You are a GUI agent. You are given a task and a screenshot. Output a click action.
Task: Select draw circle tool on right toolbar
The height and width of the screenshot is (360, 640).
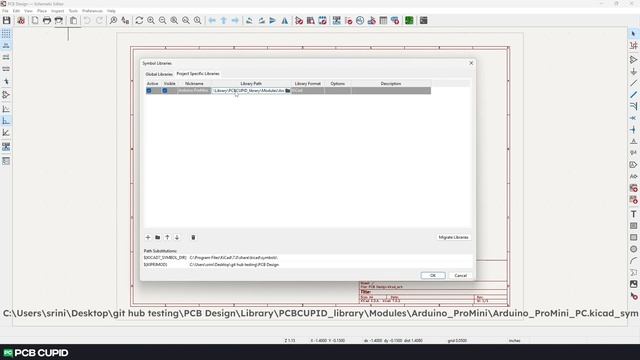(633, 249)
